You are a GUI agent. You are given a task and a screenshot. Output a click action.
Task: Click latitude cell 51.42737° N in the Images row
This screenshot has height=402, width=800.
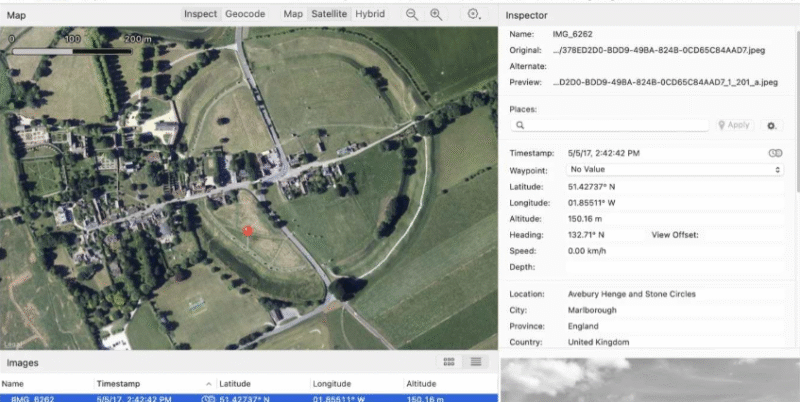point(244,399)
